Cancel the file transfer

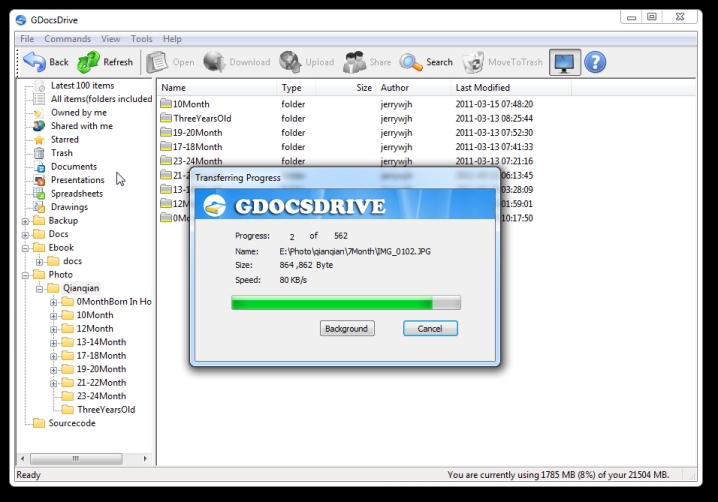click(430, 328)
